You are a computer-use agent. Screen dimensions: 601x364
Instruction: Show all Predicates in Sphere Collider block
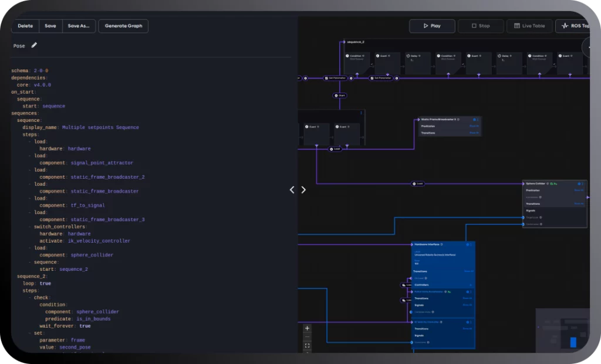pyautogui.click(x=579, y=190)
